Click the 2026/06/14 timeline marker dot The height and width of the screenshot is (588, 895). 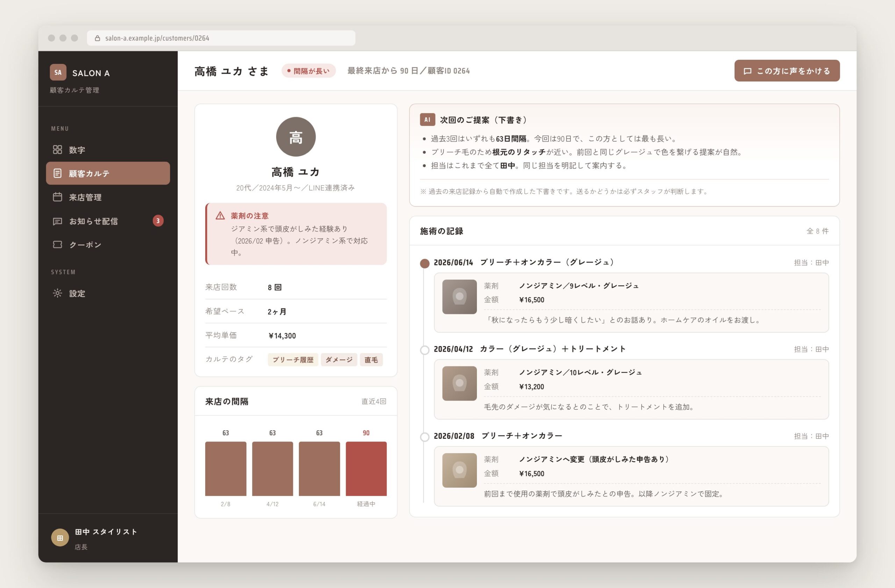424,263
